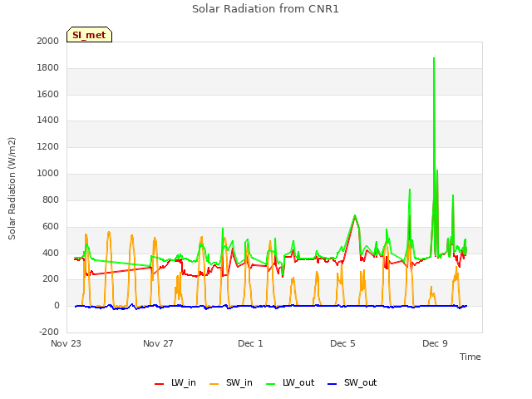
Task: Click the 0 y-axis label
Action: [57, 305]
